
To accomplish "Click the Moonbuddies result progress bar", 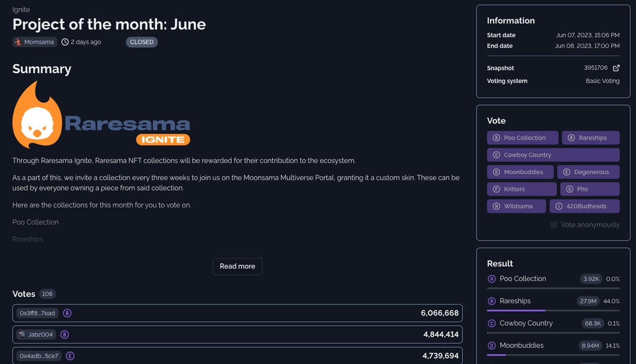I will [x=553, y=355].
